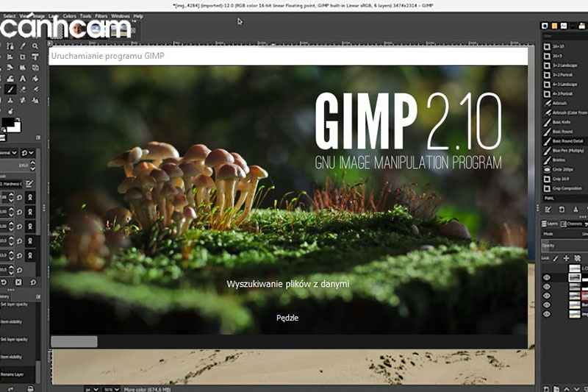Select the Basic Round Detail preset
This screenshot has height=392, width=588.
(565, 141)
